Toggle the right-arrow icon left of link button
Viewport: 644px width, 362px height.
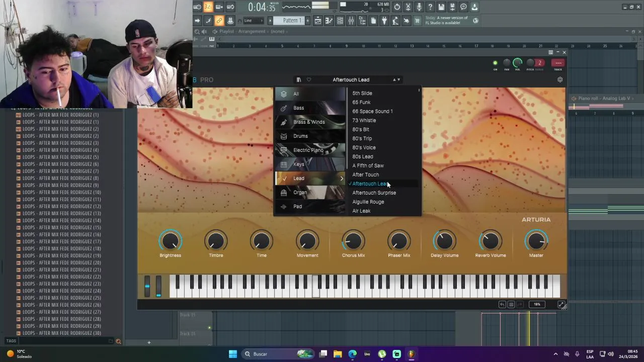point(197,21)
